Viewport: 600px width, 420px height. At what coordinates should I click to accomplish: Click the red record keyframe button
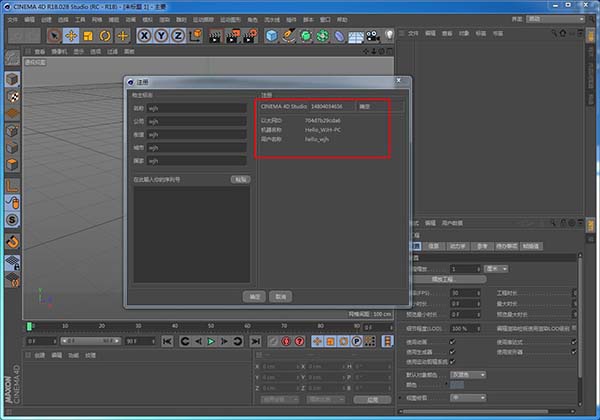pyautogui.click(x=286, y=341)
